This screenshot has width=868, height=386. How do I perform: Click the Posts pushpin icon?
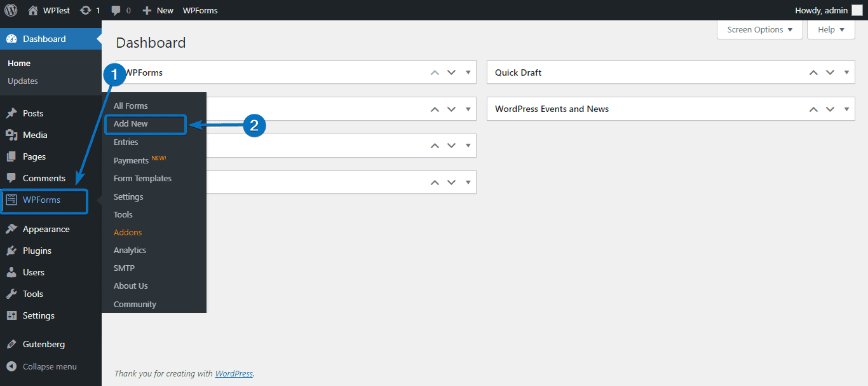click(x=11, y=113)
